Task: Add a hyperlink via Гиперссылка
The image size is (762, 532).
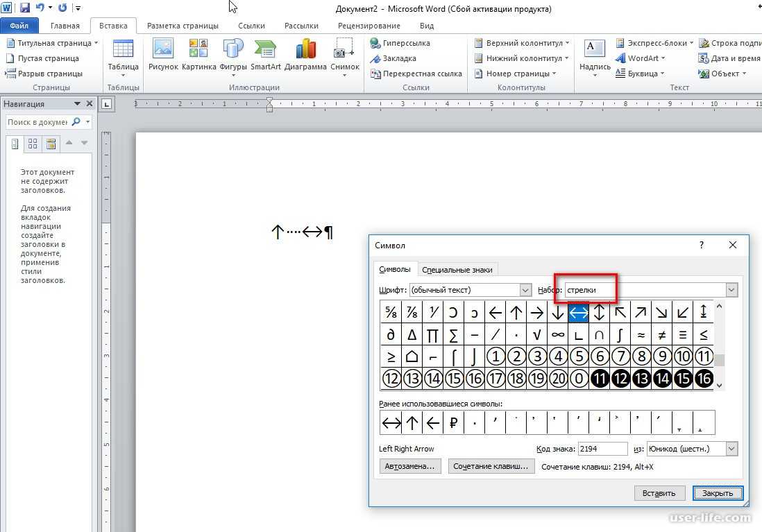Action: [x=400, y=43]
